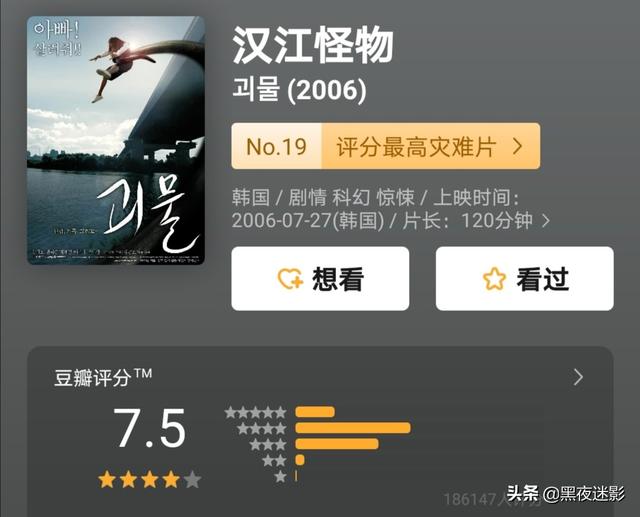The width and height of the screenshot is (640, 517).
Task: Click the one-star rating row icon
Action: tap(280, 476)
